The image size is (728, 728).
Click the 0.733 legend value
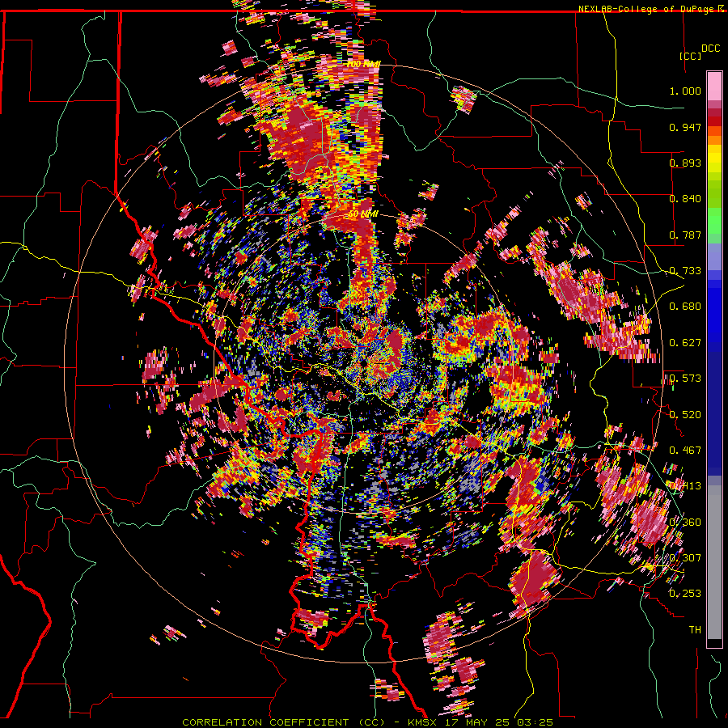click(x=685, y=271)
